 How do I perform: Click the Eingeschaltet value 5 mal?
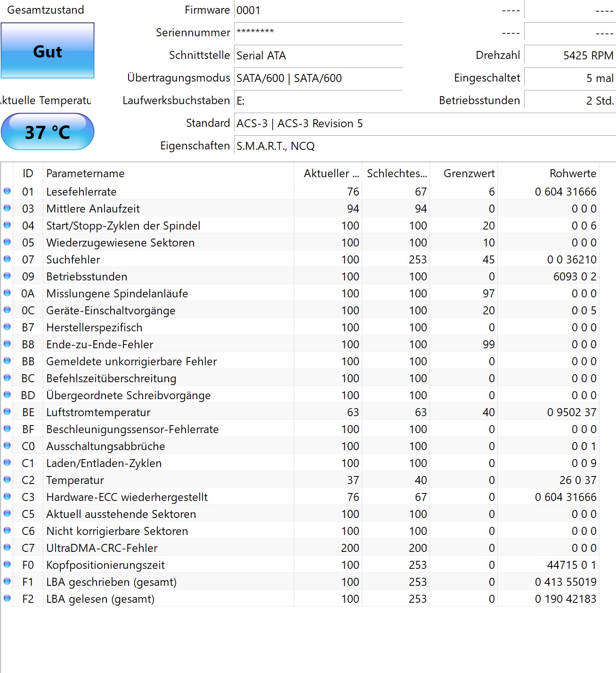pos(570,78)
